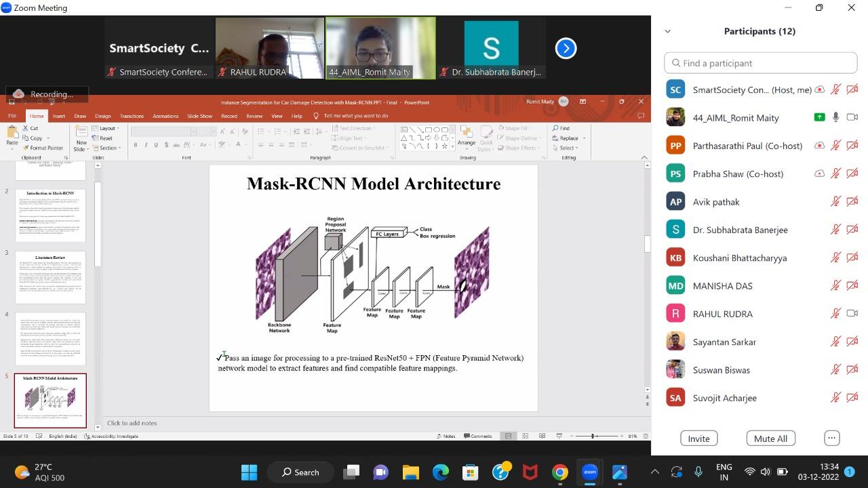Click the PowerPoint zoom slider in status bar
This screenshot has width=868, height=488.
(x=593, y=436)
